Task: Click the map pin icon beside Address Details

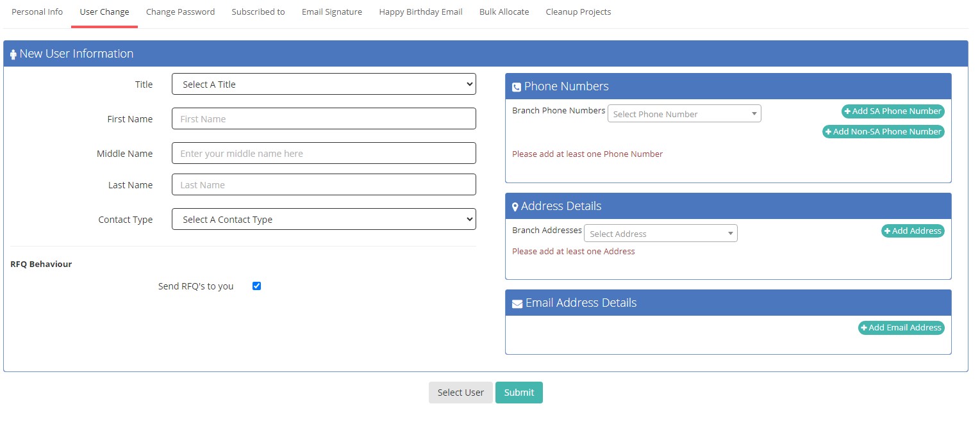Action: pyautogui.click(x=515, y=207)
